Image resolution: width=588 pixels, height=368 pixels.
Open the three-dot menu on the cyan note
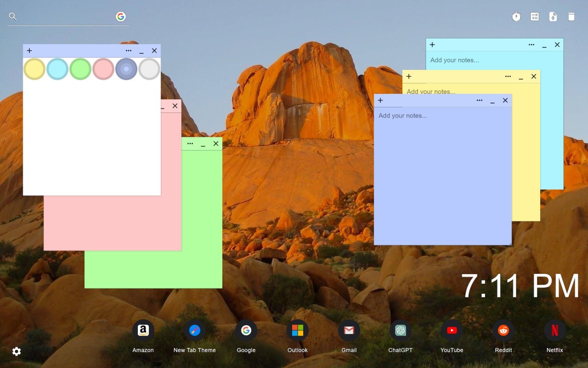pyautogui.click(x=531, y=45)
